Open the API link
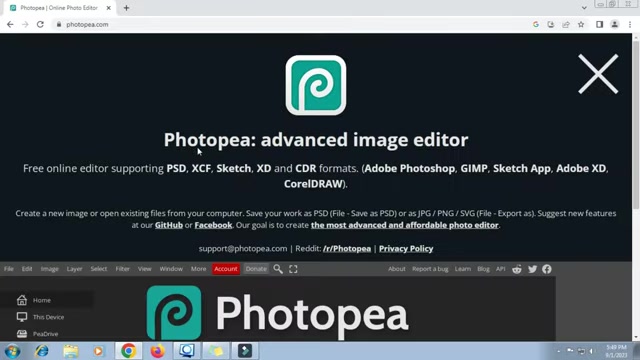Image resolution: width=640 pixels, height=360 pixels. pos(500,269)
